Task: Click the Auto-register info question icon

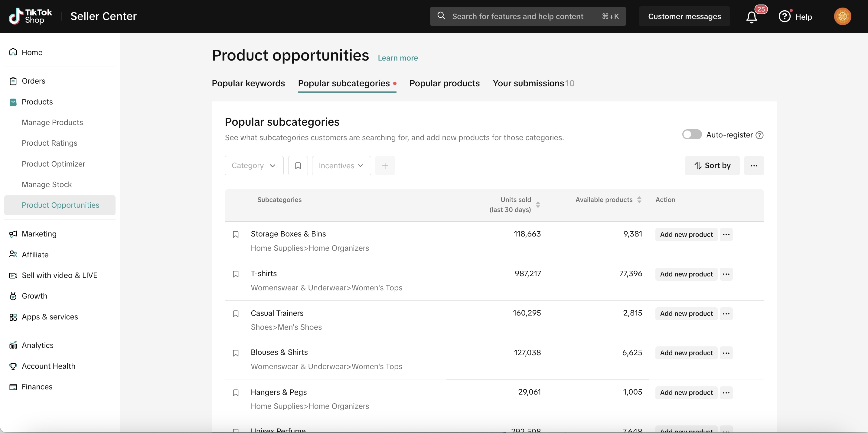Action: click(x=759, y=135)
